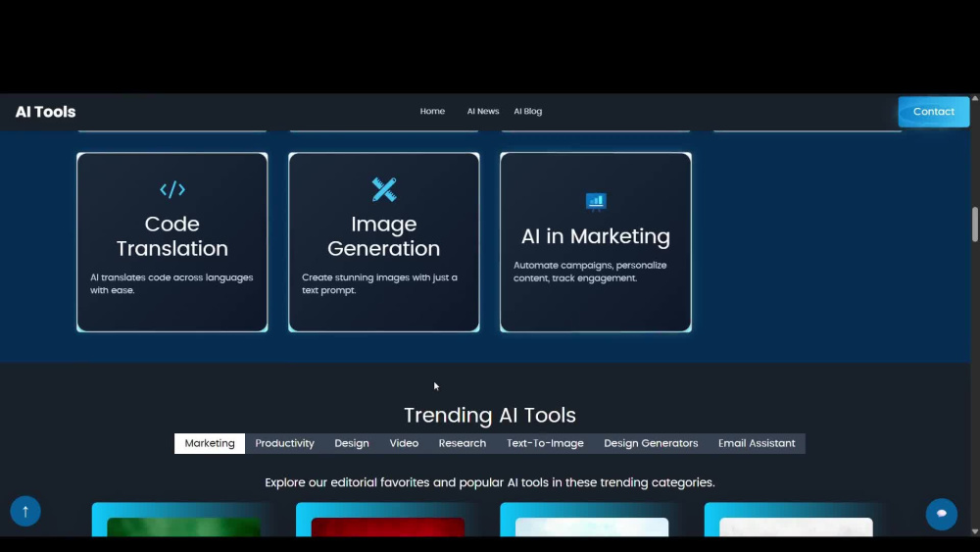Click the Contact button
The width and height of the screenshot is (980, 552).
coord(934,112)
